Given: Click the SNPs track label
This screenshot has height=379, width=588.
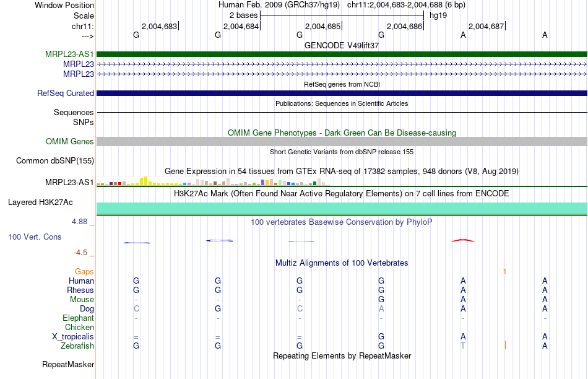Looking at the screenshot, I should pos(84,122).
